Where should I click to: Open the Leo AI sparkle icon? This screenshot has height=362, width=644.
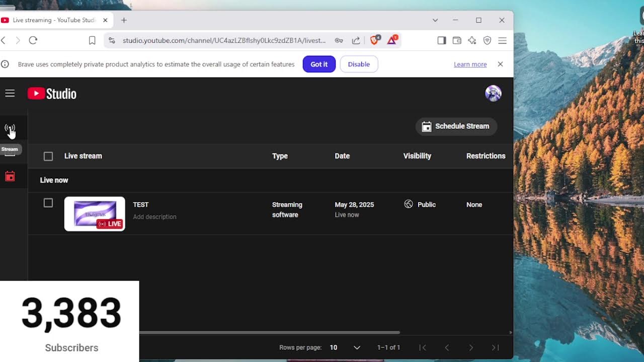coord(472,40)
